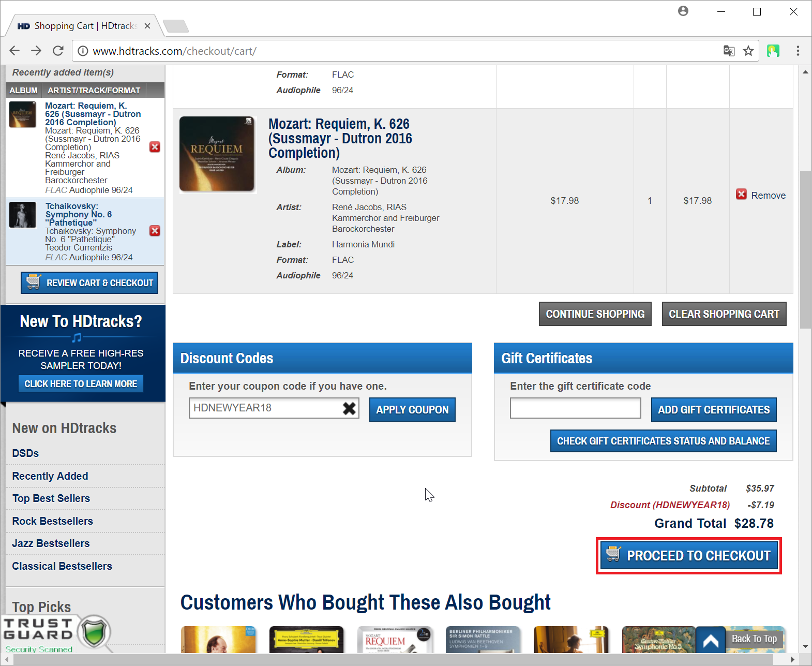Open Recently Added link
The height and width of the screenshot is (666, 812).
click(50, 476)
